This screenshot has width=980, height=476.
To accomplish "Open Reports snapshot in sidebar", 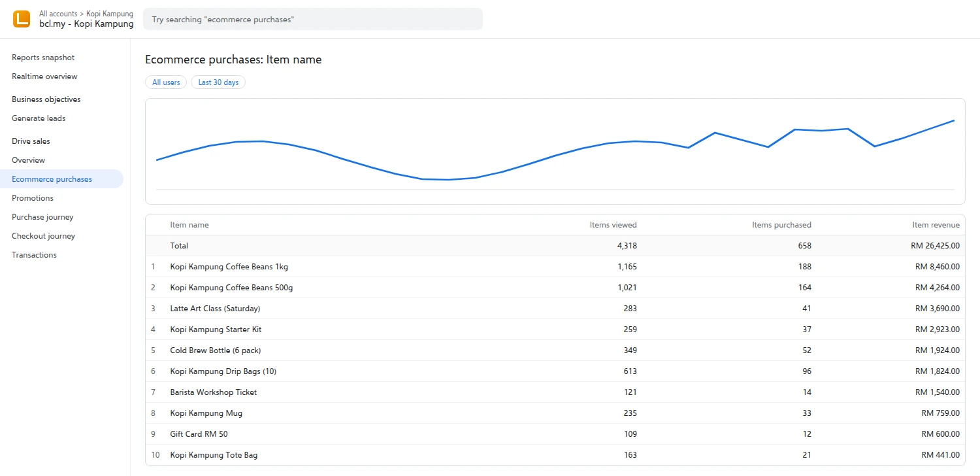I will [x=43, y=58].
